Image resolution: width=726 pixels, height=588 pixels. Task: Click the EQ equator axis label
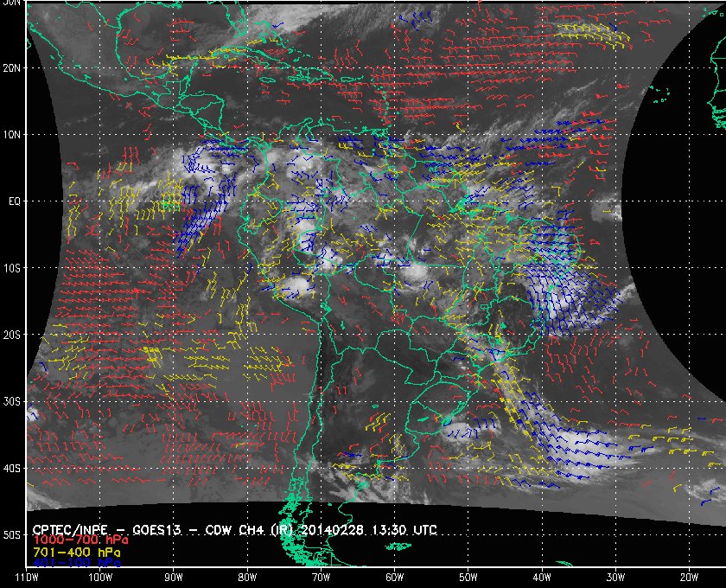click(x=15, y=201)
